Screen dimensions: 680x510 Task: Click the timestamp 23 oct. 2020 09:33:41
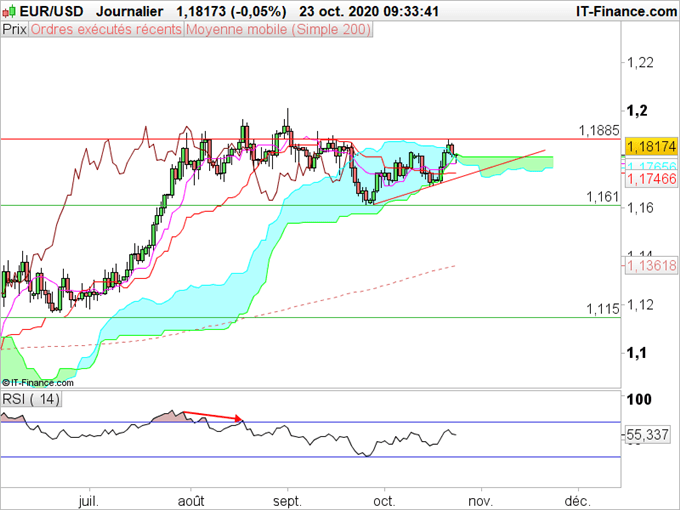coord(369,11)
